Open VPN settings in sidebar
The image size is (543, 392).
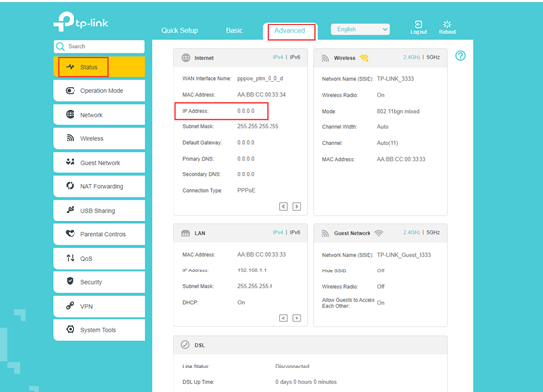click(x=99, y=306)
